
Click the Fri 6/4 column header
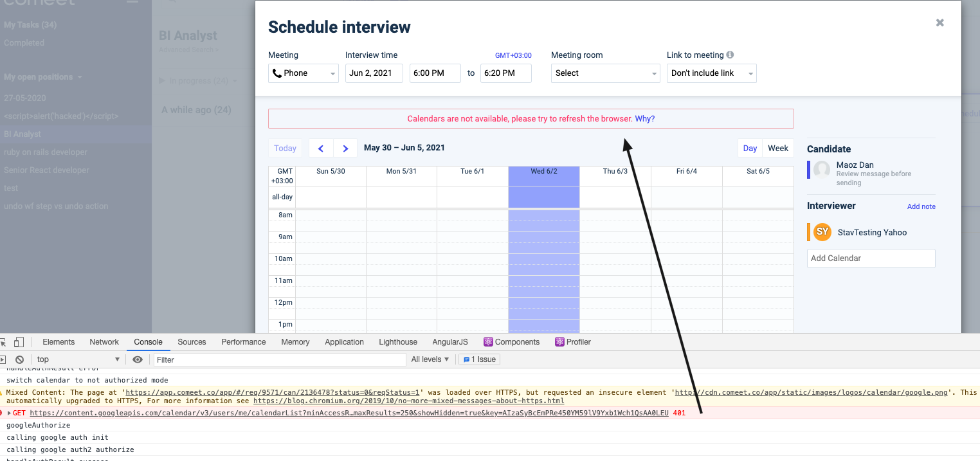click(687, 172)
